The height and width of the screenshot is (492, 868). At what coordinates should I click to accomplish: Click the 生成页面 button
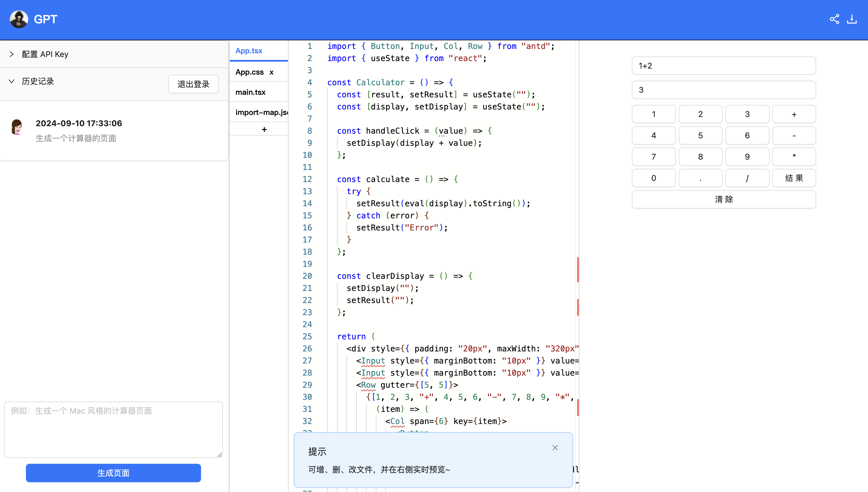click(113, 473)
